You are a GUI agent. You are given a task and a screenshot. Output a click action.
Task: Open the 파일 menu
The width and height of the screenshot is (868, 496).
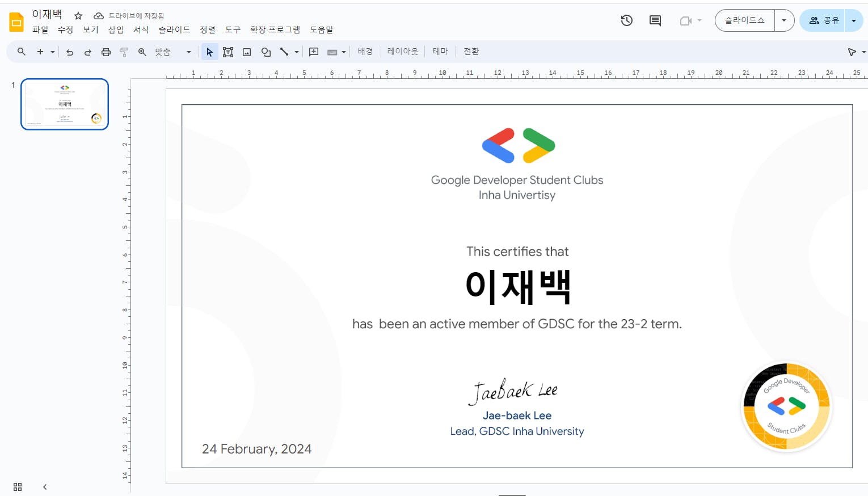click(40, 29)
